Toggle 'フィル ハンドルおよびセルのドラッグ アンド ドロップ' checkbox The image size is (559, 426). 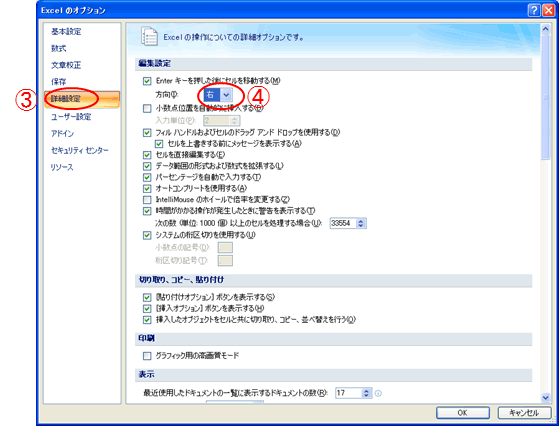click(147, 133)
